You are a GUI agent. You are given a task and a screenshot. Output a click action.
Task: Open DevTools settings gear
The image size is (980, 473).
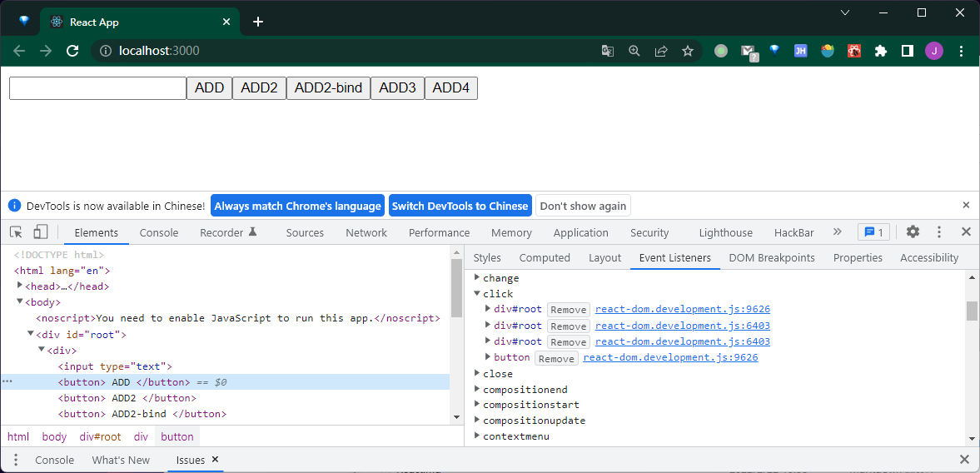[913, 232]
